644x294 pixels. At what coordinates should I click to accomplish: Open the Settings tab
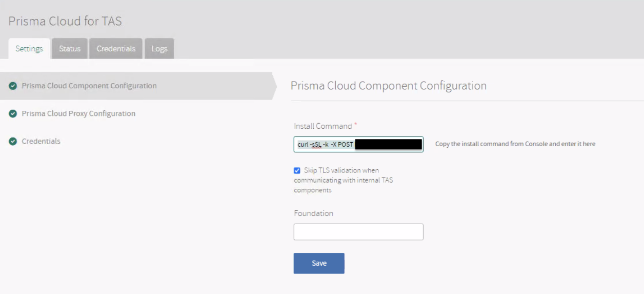[29, 49]
